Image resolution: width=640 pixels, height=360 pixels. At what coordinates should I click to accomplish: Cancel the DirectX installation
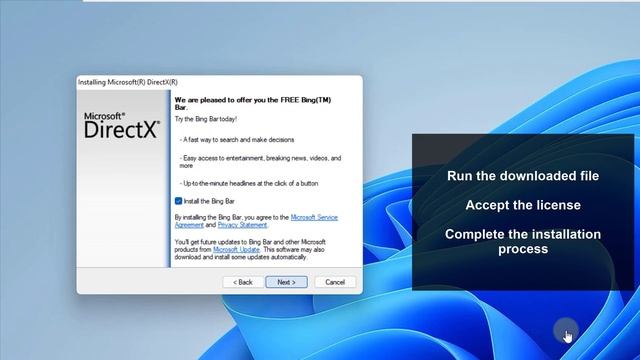[335, 282]
